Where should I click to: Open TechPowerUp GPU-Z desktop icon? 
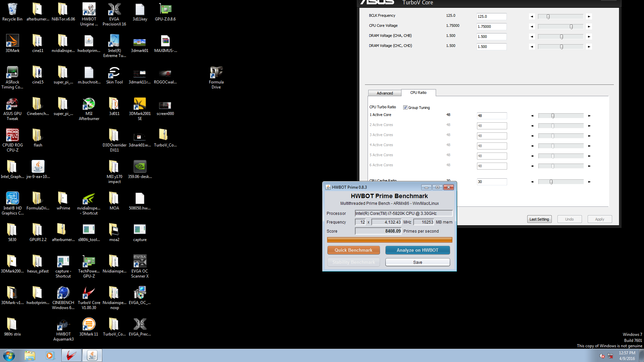click(89, 266)
